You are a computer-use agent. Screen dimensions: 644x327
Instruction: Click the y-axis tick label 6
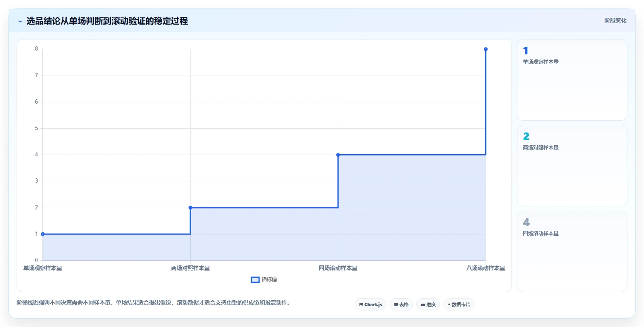37,102
